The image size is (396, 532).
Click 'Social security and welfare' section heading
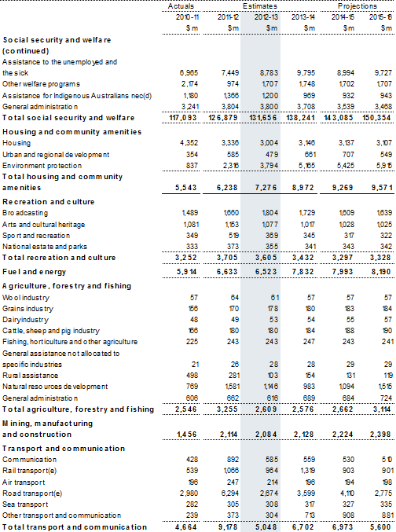pyautogui.click(x=57, y=40)
